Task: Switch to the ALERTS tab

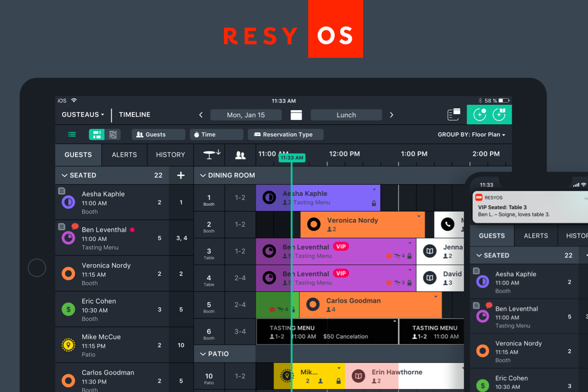Action: point(124,154)
